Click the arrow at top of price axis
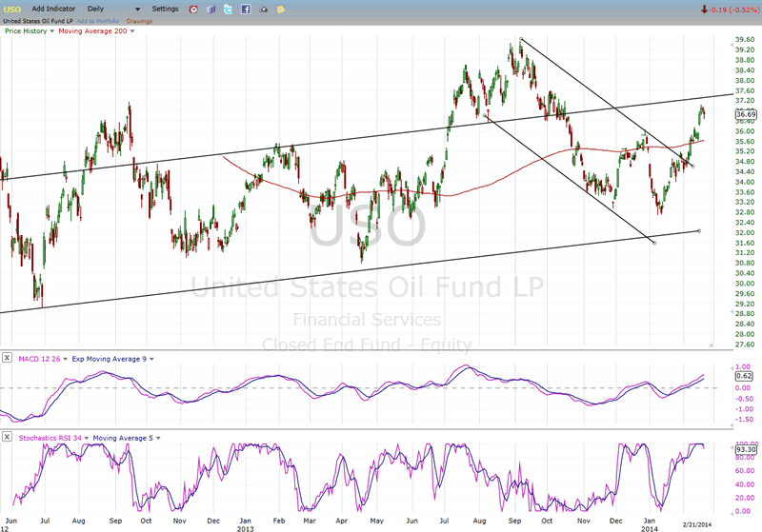762x532 pixels. coord(732,45)
